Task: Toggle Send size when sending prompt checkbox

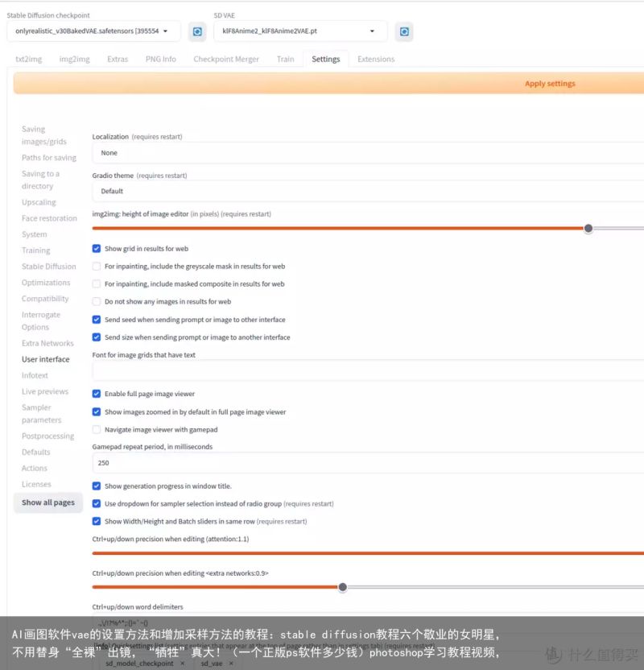Action: pyautogui.click(x=97, y=337)
